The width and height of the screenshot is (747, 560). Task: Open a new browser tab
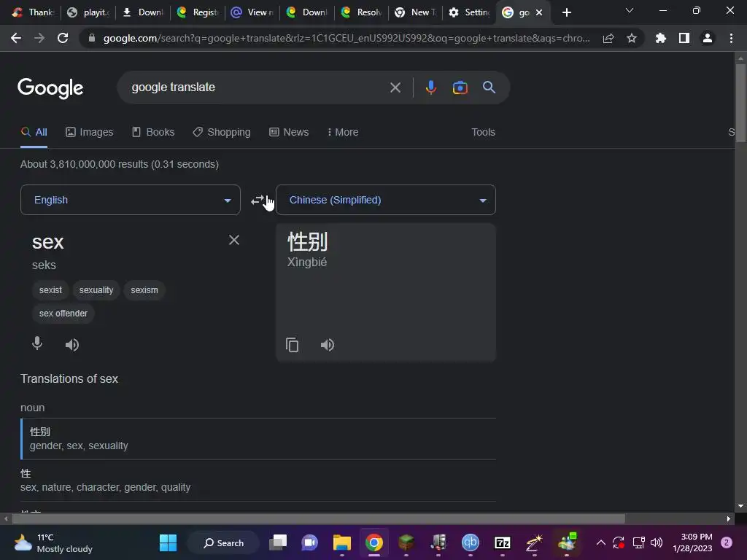click(x=566, y=12)
